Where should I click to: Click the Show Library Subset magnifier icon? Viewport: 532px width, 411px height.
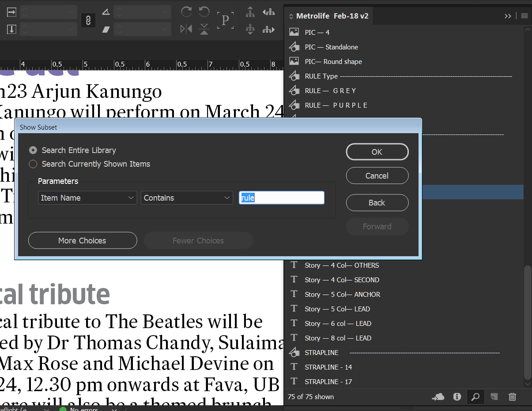pyautogui.click(x=475, y=397)
